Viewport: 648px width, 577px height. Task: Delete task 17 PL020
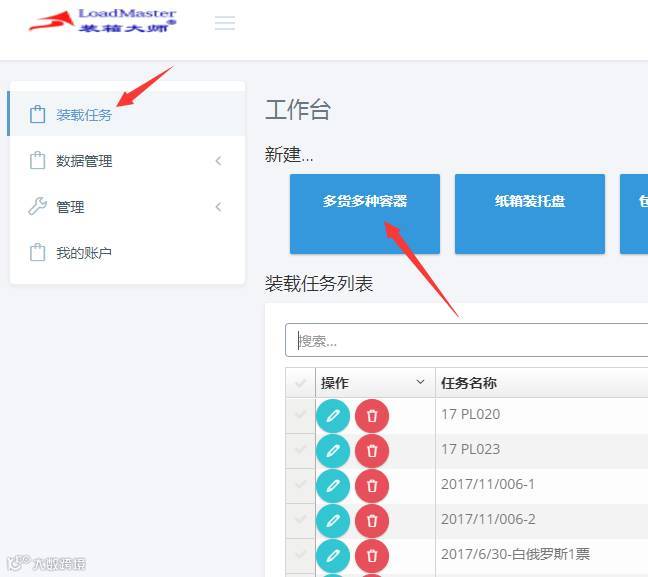372,416
